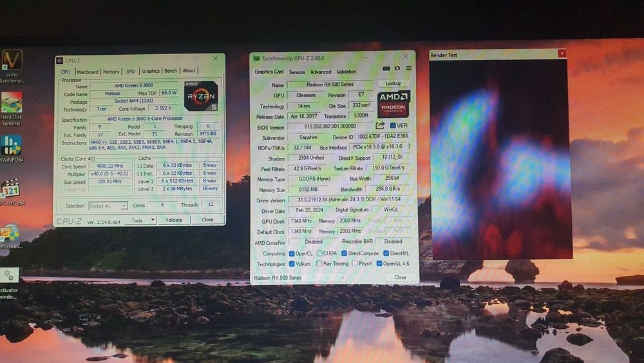Click the GPU-Z screenshot camera icon
Viewport: 644px width, 363px height.
coord(386,68)
